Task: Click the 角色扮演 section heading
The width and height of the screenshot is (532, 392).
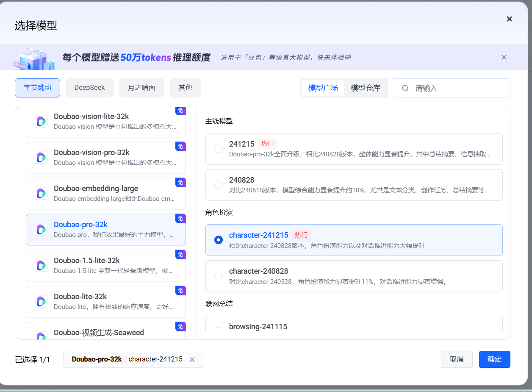Action: (219, 212)
